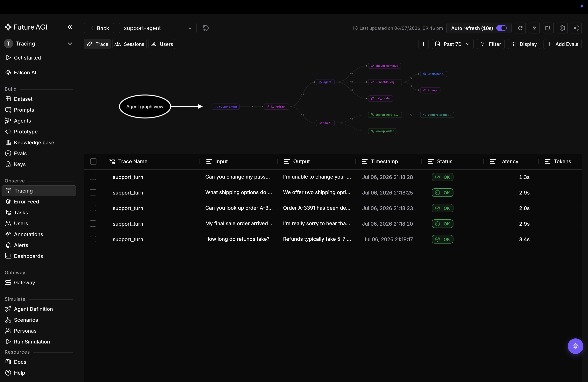This screenshot has height=382, width=588.
Task: Check the row 'Can you look up order A-3...'
Action: click(93, 208)
